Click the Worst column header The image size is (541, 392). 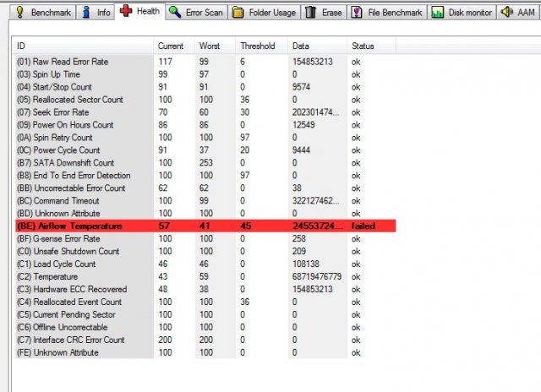click(209, 45)
